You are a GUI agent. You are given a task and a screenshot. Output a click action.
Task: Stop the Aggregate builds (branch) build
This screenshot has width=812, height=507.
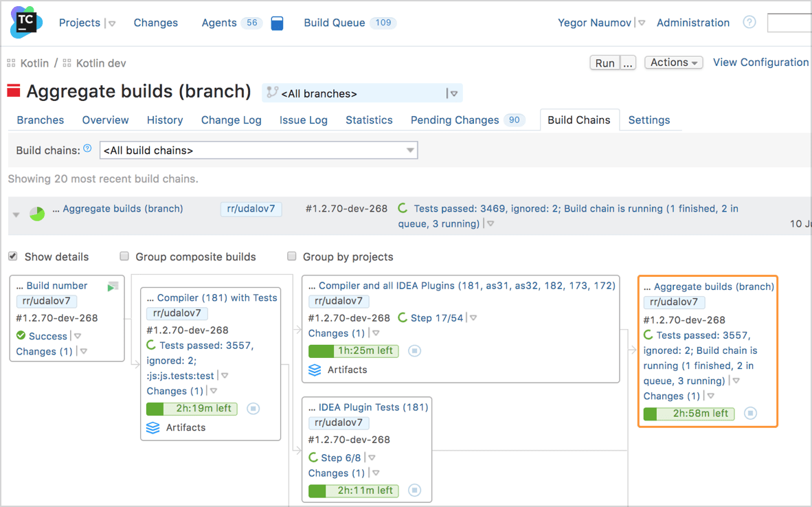coord(751,414)
